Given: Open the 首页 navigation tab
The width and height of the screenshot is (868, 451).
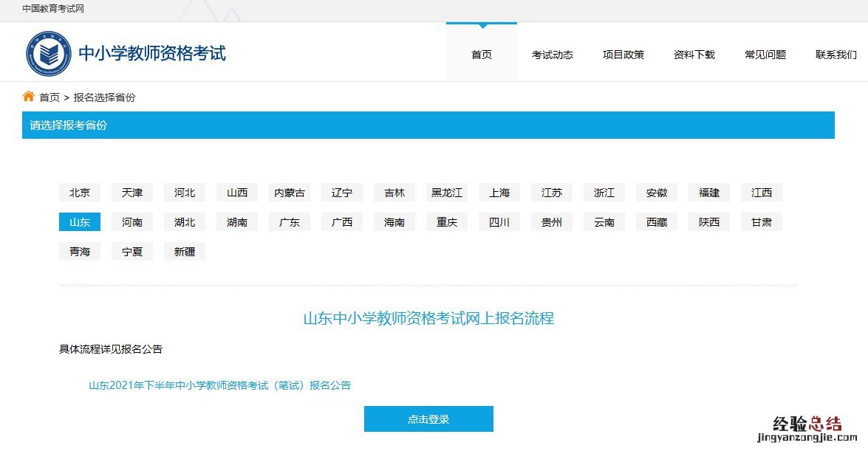Looking at the screenshot, I should [x=482, y=55].
